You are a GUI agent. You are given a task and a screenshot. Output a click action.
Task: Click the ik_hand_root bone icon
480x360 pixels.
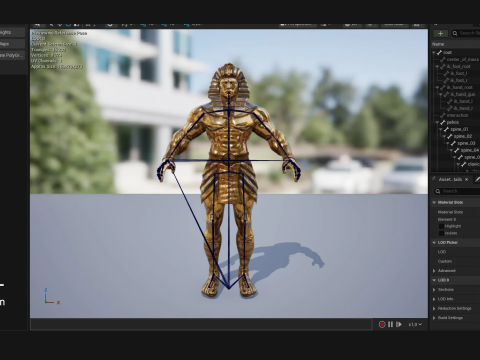[x=443, y=87]
